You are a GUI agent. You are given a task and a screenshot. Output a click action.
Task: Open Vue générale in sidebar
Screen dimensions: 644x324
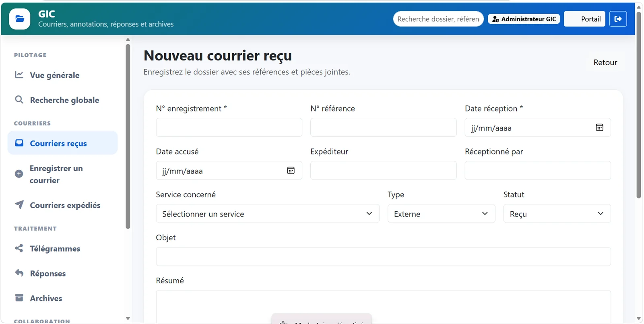point(62,75)
